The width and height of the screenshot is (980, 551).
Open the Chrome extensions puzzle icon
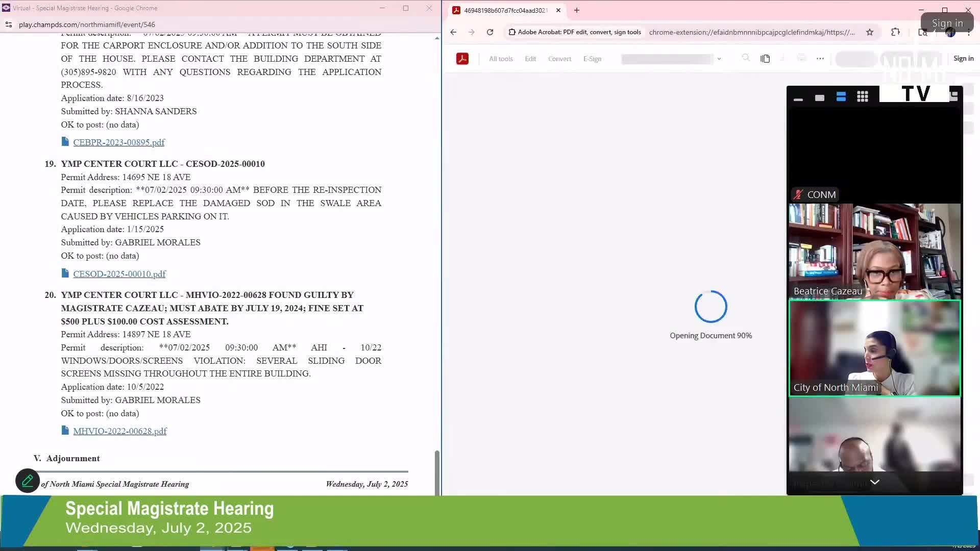coord(895,32)
